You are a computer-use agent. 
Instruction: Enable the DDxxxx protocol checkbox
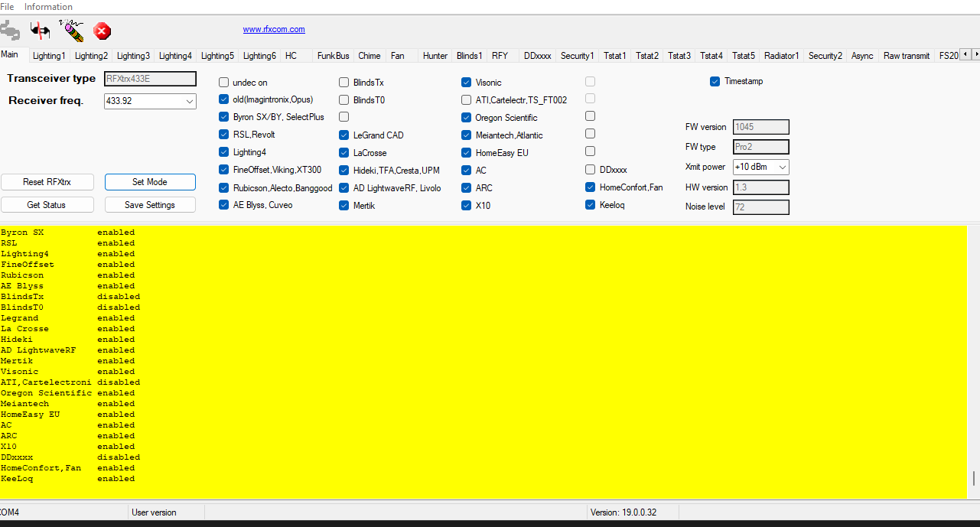(590, 170)
